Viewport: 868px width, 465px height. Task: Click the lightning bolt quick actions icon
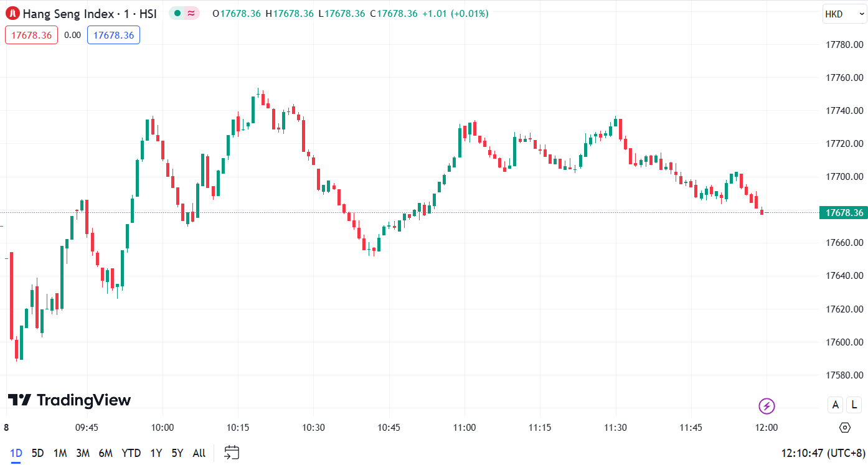[x=767, y=406]
